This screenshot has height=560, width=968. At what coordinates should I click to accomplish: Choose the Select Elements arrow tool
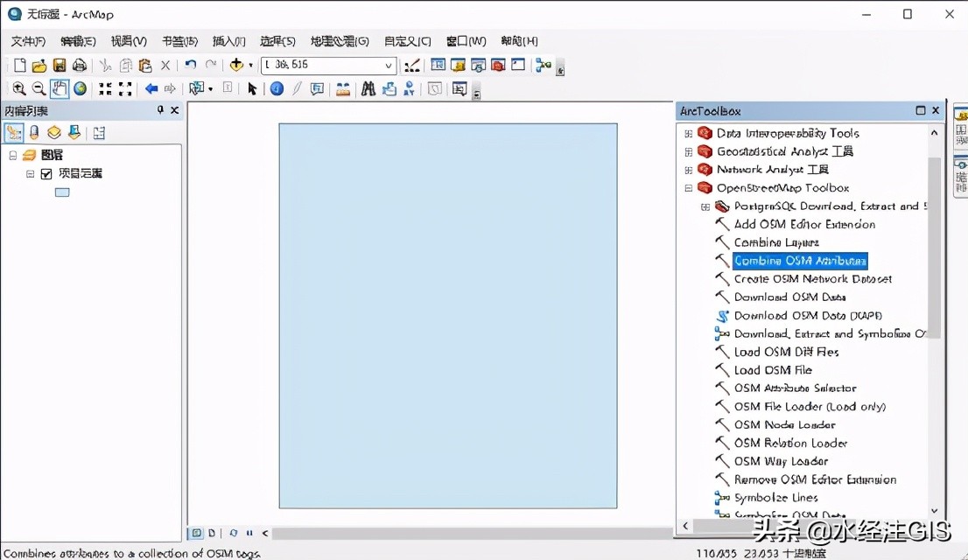(252, 89)
